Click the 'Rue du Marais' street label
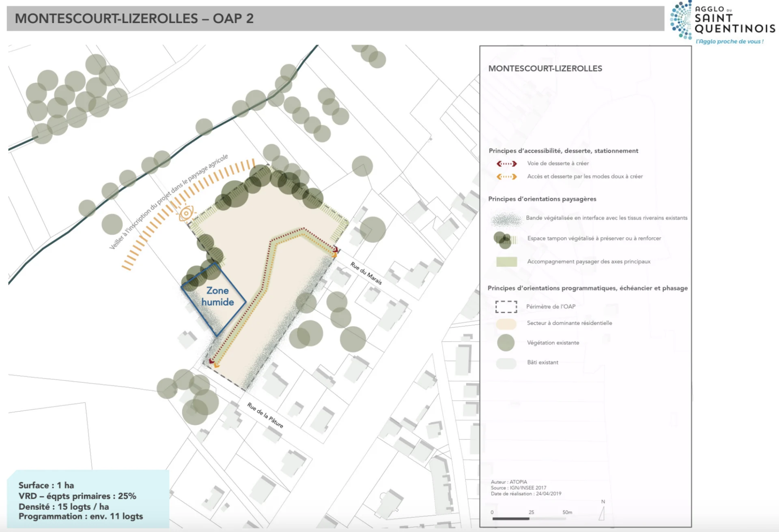This screenshot has width=779, height=532. pos(366,273)
